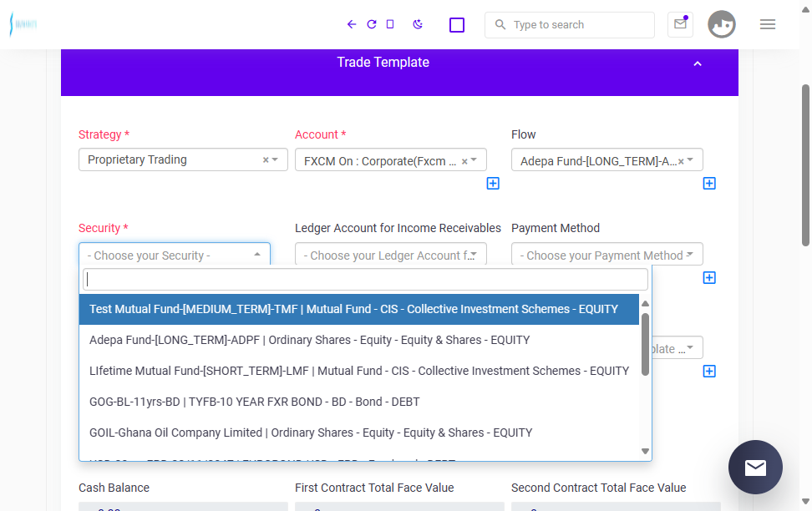The height and width of the screenshot is (511, 812).
Task: Click the page scroll-down arrow
Action: [805, 501]
